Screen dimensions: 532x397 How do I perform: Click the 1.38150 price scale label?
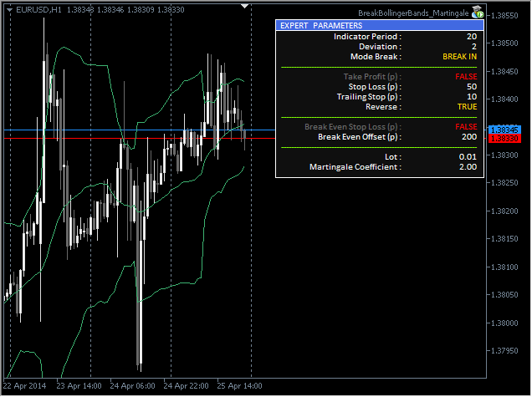504,239
